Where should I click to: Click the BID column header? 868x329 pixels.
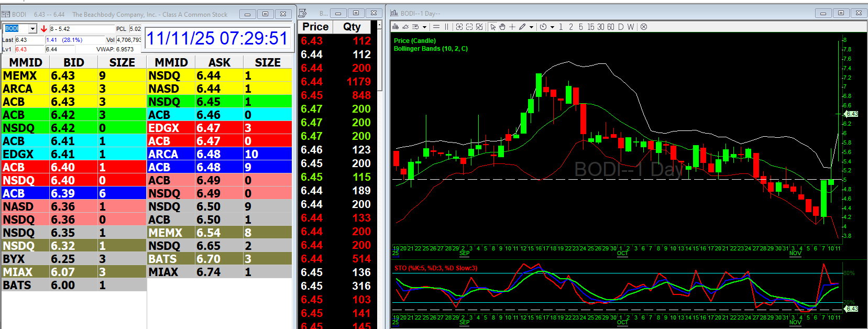click(73, 62)
